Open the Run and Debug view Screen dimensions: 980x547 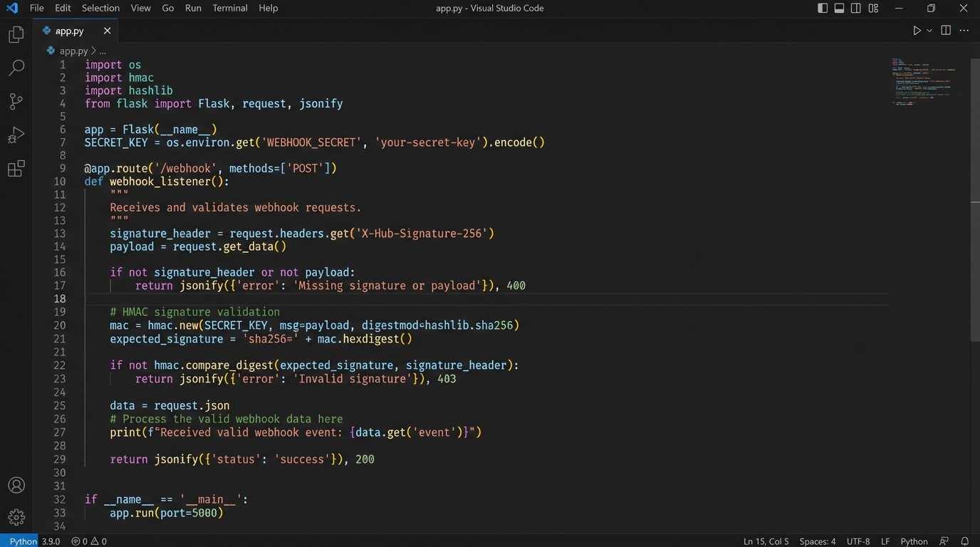pos(16,135)
